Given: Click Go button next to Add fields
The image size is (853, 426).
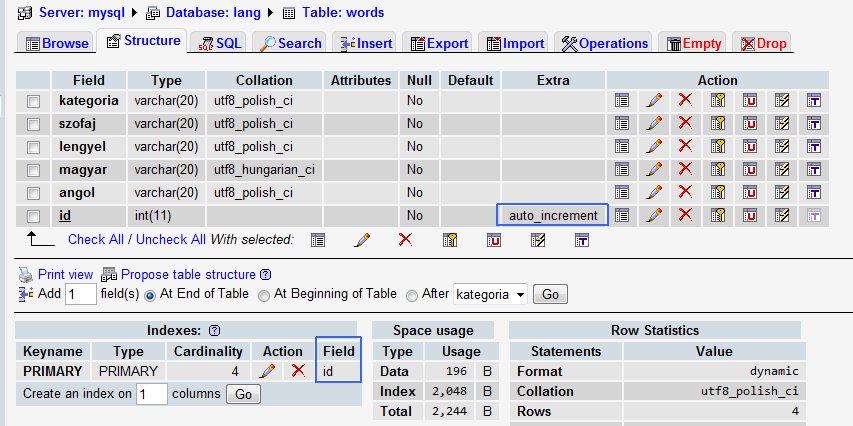Looking at the screenshot, I should 550,294.
